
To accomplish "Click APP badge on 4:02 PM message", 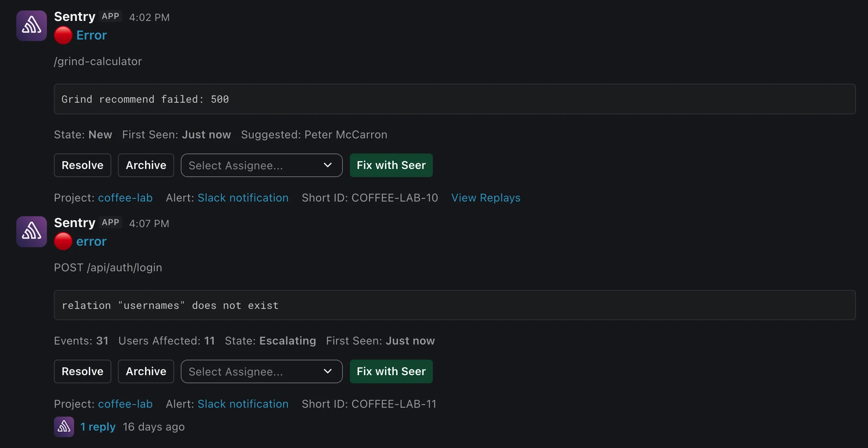I will [x=111, y=16].
